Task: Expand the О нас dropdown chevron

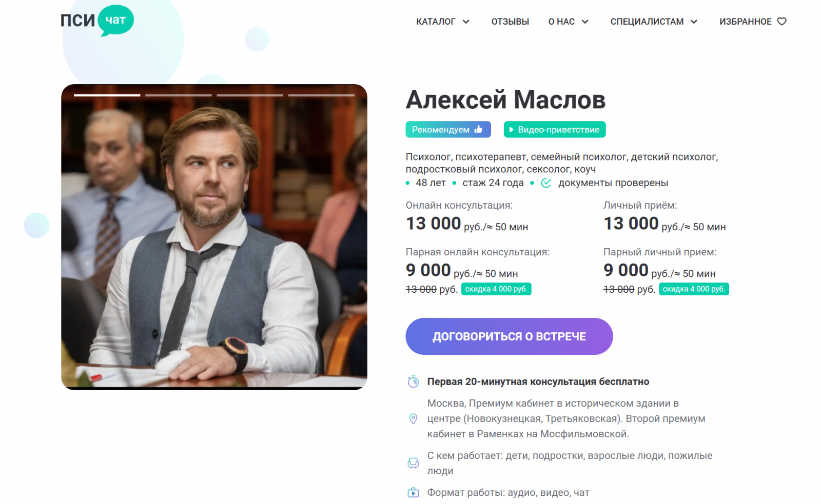Action: click(x=585, y=22)
